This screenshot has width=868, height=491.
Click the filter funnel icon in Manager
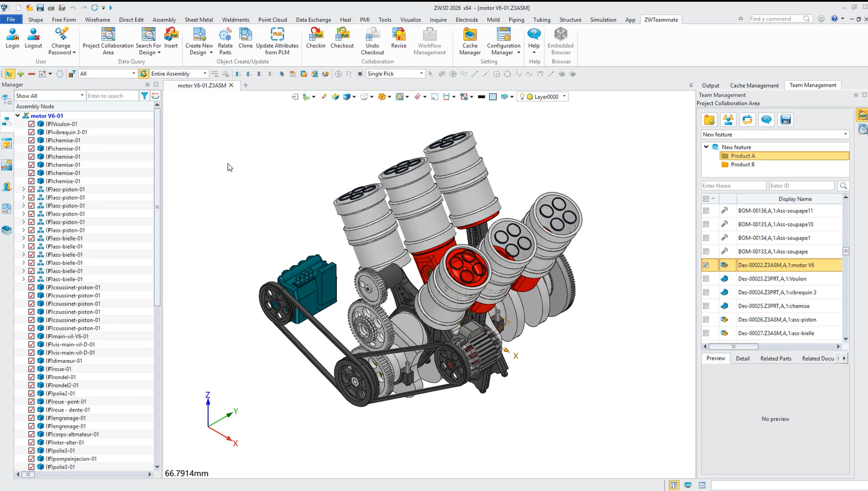[x=144, y=96]
